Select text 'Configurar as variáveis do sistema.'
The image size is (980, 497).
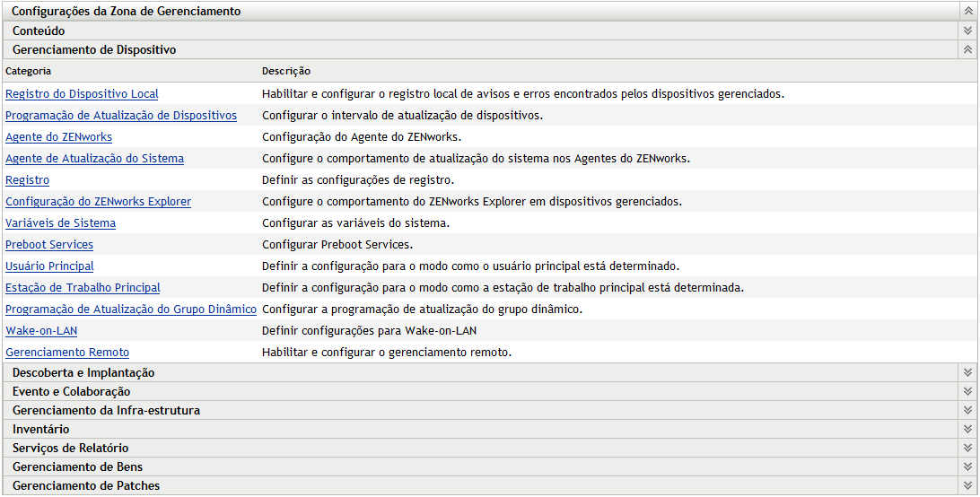(x=355, y=223)
